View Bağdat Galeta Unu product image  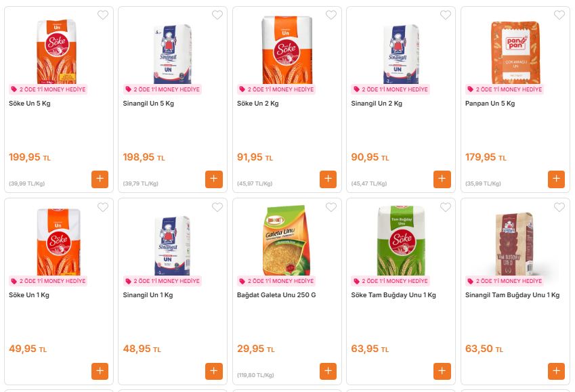tap(286, 240)
